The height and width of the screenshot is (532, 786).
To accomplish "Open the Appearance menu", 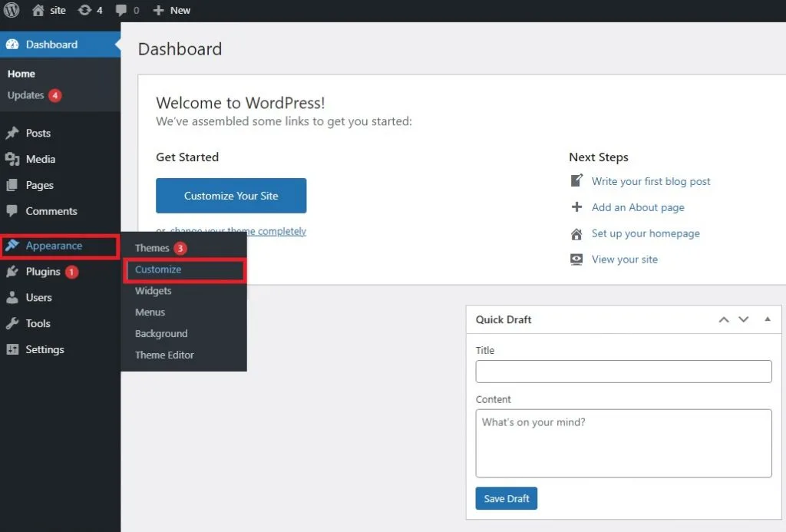I will click(60, 246).
